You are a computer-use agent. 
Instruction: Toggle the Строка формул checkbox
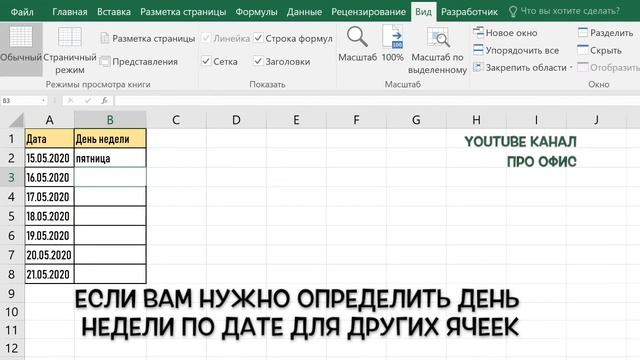click(258, 38)
